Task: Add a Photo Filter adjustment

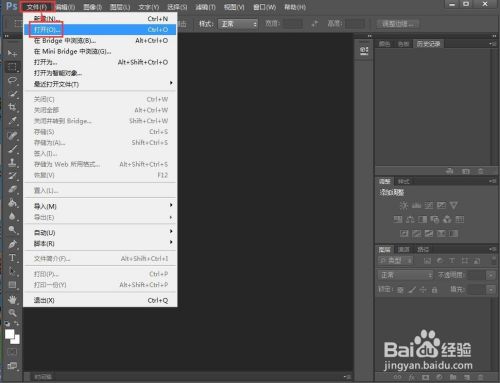Action: click(x=435, y=219)
